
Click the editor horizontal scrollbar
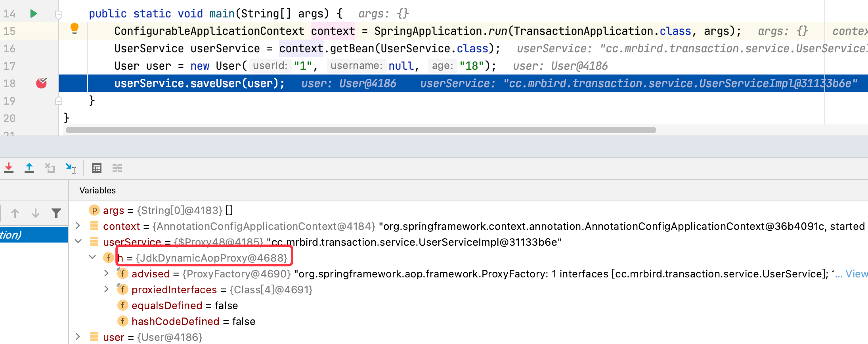[x=361, y=130]
